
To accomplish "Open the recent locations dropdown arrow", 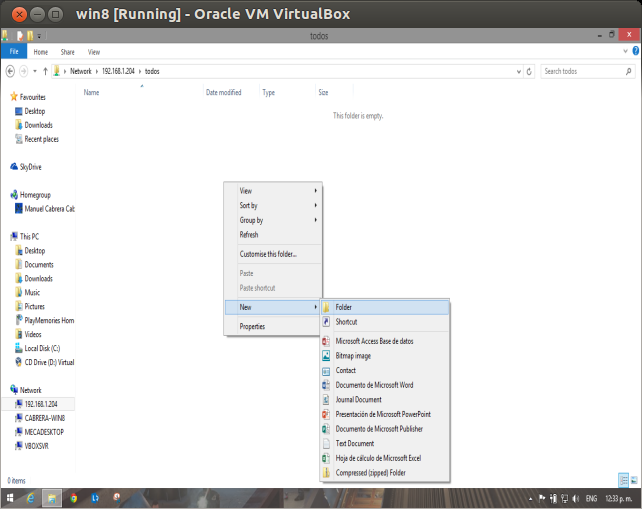I will coord(35,71).
